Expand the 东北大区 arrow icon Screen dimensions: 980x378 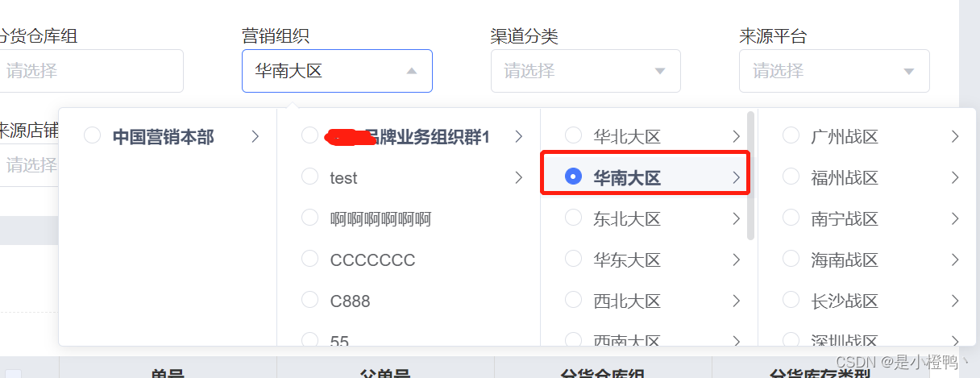coord(736,218)
